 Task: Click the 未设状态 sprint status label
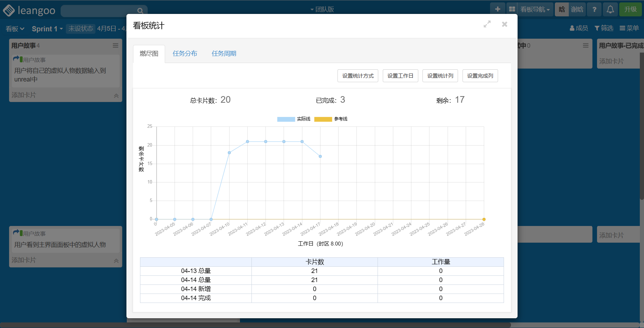point(81,29)
